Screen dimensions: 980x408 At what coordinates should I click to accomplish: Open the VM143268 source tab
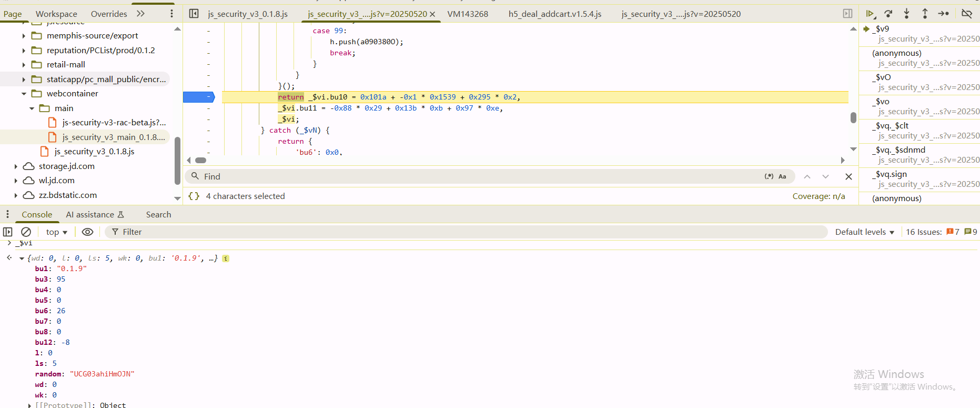(x=468, y=14)
